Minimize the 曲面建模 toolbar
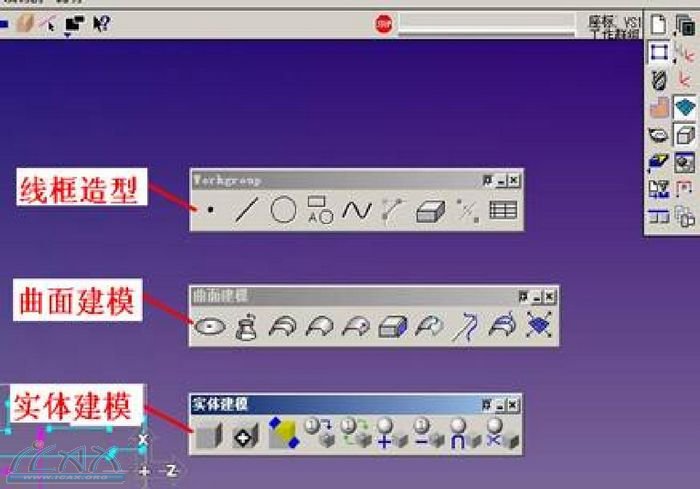This screenshot has width=700, height=489. pos(537,297)
